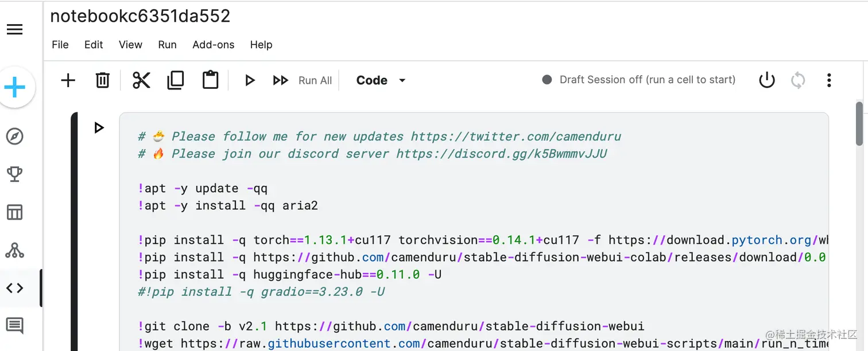
Task: Click the commented gradio==3.23.0 line
Action: pos(261,291)
